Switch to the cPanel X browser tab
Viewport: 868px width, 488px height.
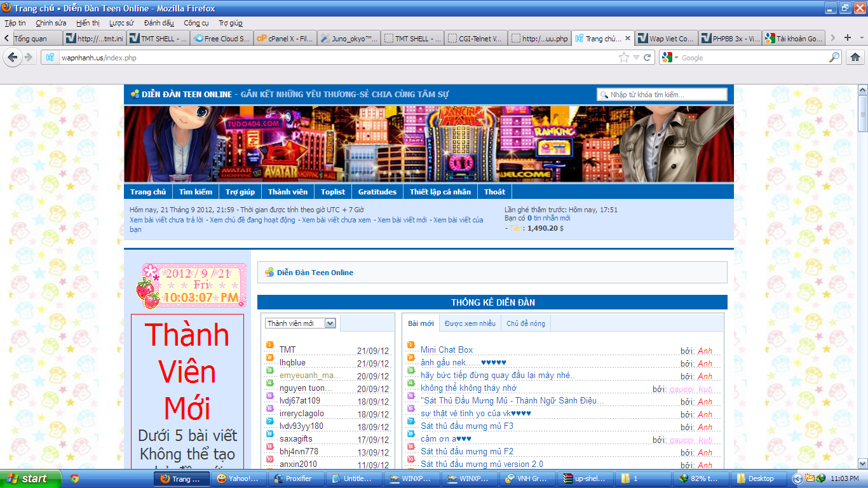click(285, 38)
